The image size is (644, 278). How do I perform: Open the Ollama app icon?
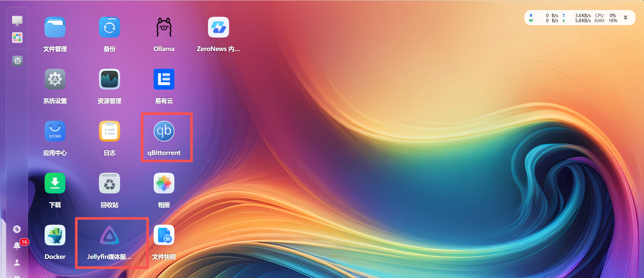pos(164,27)
